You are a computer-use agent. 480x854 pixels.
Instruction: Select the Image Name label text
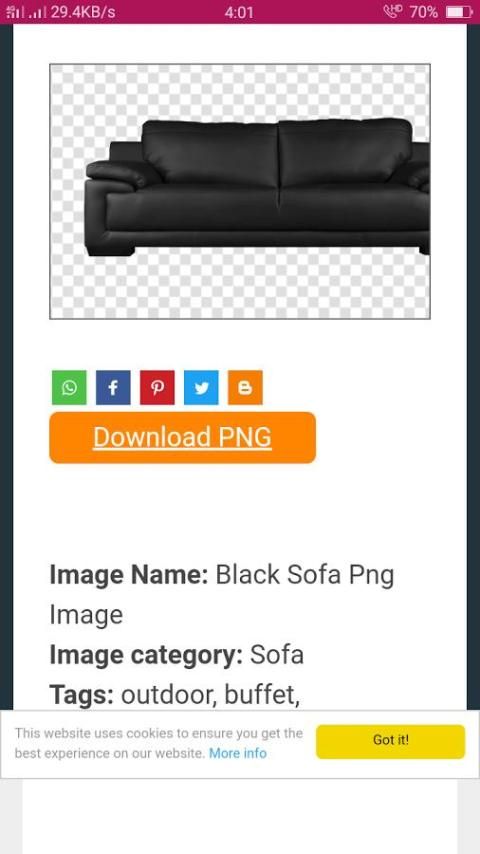(x=129, y=575)
